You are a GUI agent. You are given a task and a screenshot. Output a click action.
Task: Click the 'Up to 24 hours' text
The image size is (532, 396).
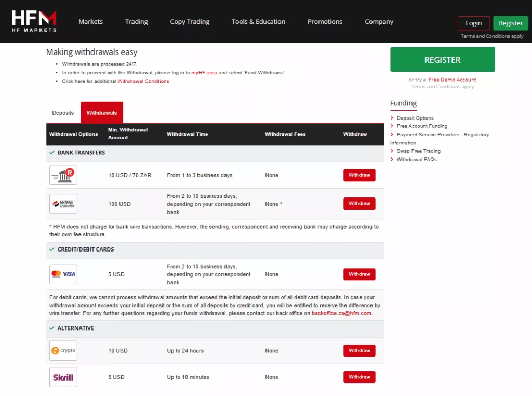[185, 351]
